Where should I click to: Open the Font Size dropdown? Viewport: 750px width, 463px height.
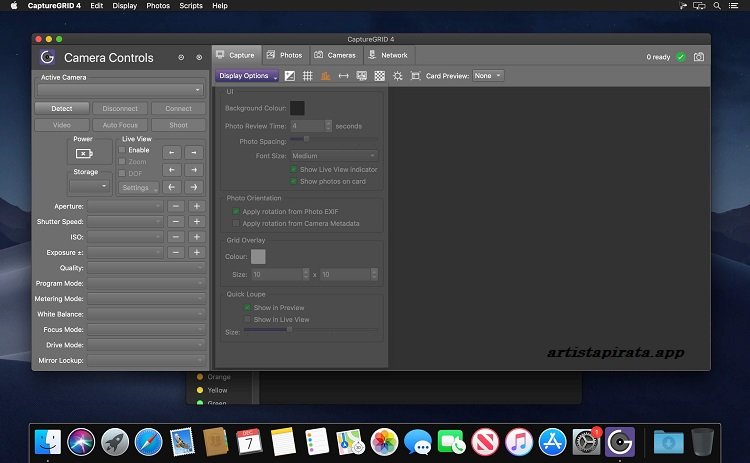(334, 156)
